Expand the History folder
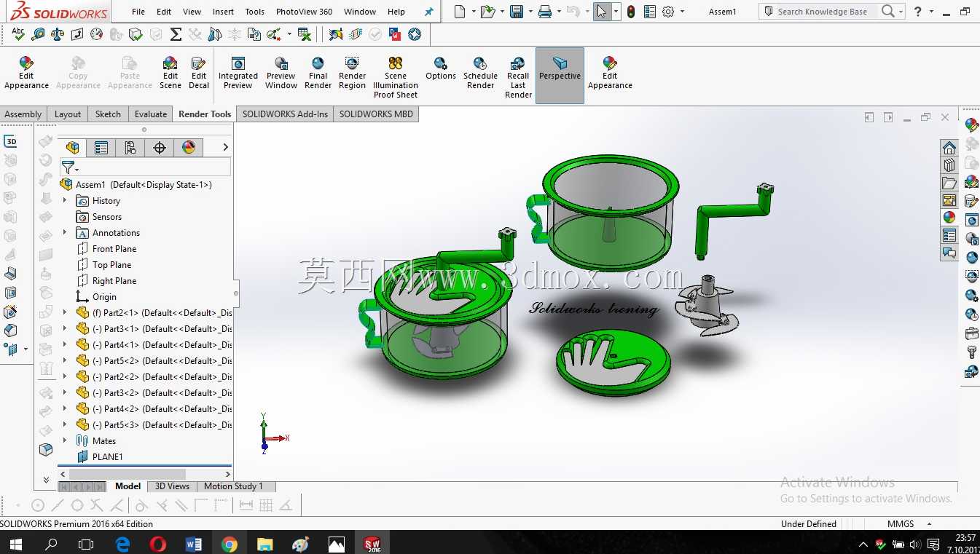 pos(65,201)
